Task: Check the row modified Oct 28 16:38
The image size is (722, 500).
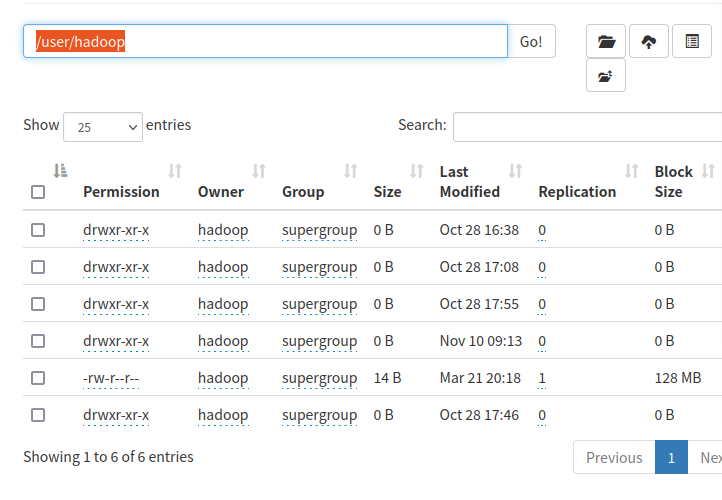Action: (x=38, y=230)
